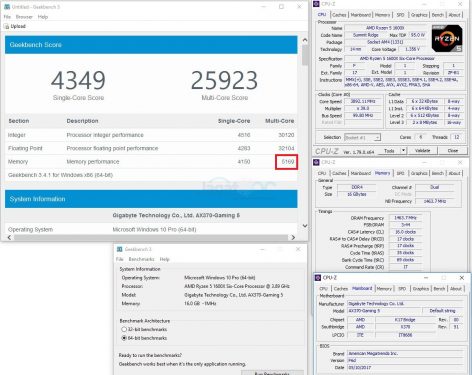Open the Benchmarks menu in lower Geekbench window

tap(142, 259)
